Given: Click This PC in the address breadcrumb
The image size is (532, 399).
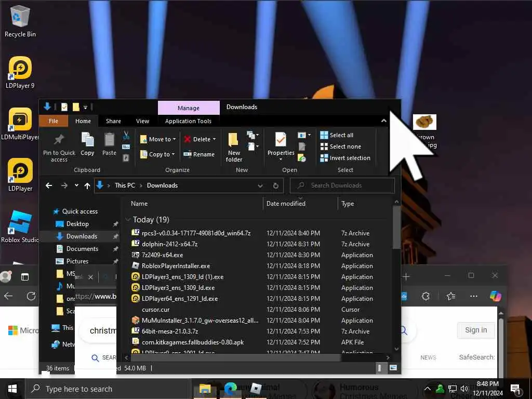Looking at the screenshot, I should tap(125, 185).
